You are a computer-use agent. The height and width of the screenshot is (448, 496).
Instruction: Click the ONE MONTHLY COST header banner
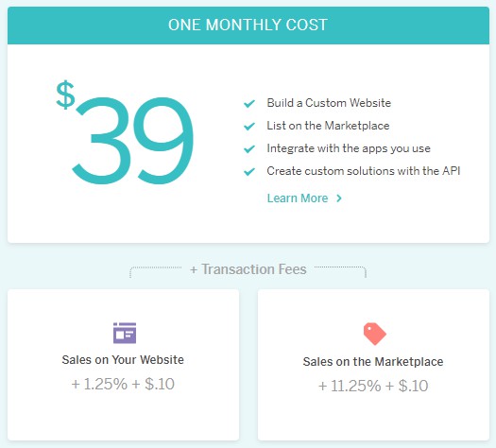click(x=248, y=26)
